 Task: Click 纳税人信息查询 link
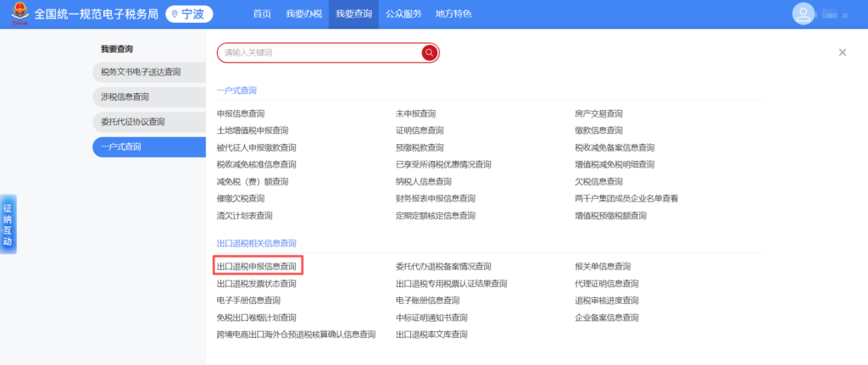423,181
